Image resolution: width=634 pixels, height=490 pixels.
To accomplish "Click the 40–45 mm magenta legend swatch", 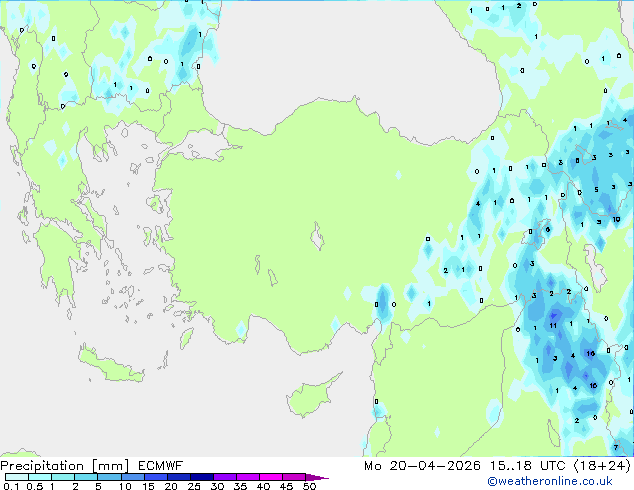I will point(271,477).
